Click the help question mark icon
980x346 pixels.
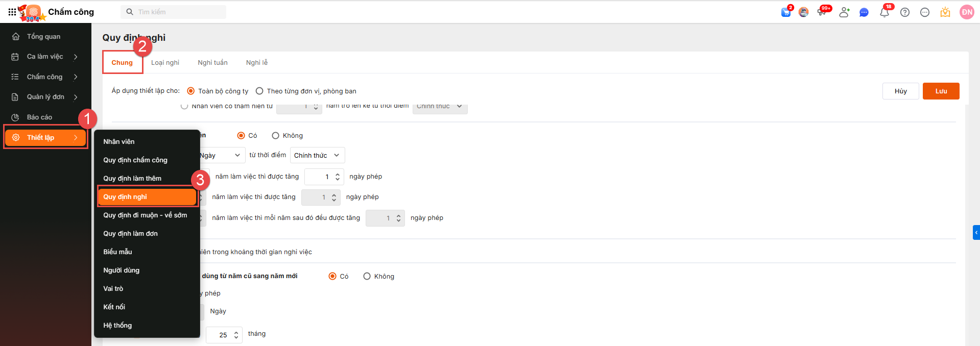pos(905,12)
